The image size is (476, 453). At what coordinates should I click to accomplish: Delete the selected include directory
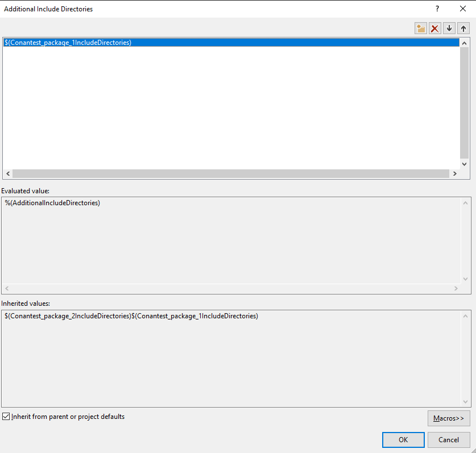coord(435,28)
